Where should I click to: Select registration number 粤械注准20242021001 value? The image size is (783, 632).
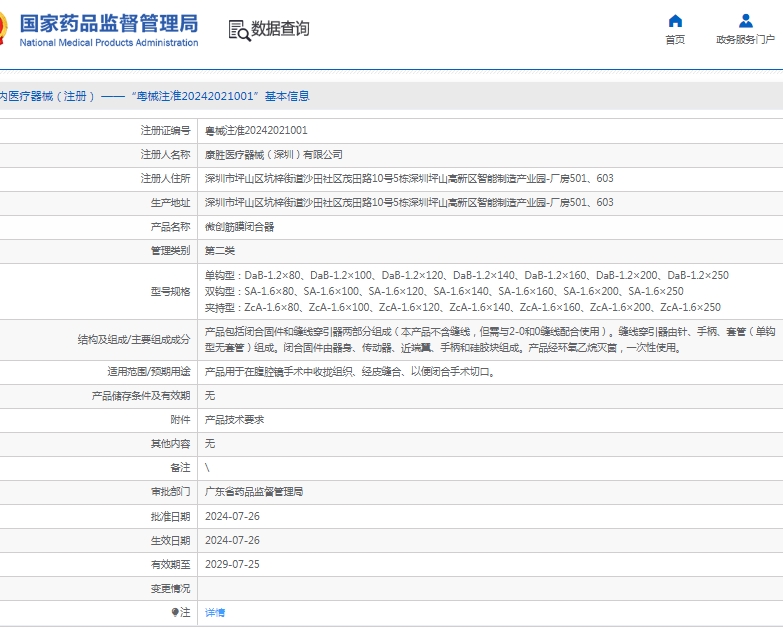coord(256,131)
